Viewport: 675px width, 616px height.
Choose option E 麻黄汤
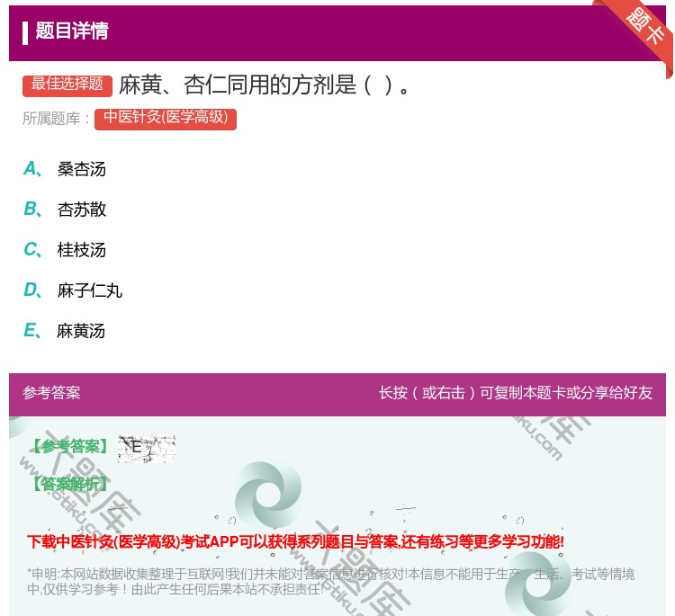(65, 331)
